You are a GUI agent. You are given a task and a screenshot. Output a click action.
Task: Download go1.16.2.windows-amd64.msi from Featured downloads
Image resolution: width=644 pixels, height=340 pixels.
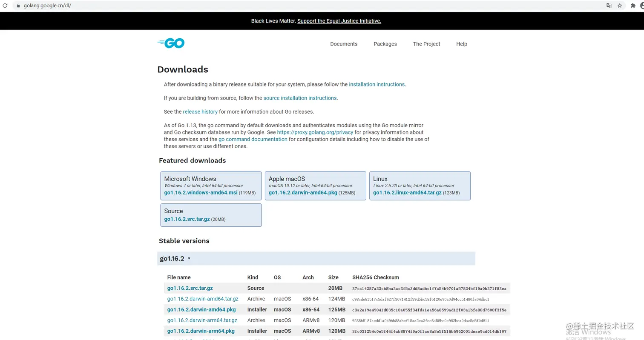(x=201, y=193)
